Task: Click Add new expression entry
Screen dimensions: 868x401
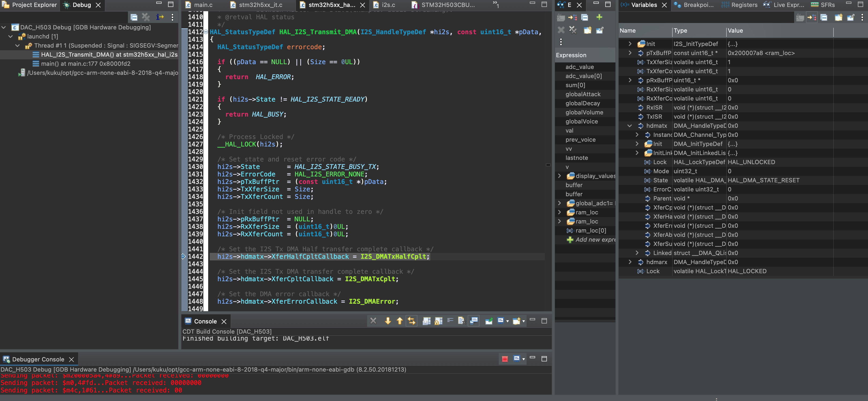Action: [595, 240]
